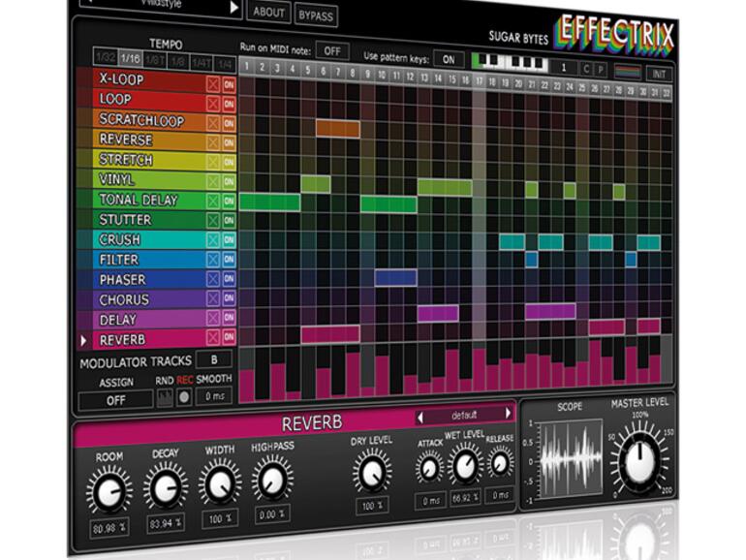Image resolution: width=746 pixels, height=560 pixels.
Task: Clear the X-LOOP track with its X button
Action: 213,84
